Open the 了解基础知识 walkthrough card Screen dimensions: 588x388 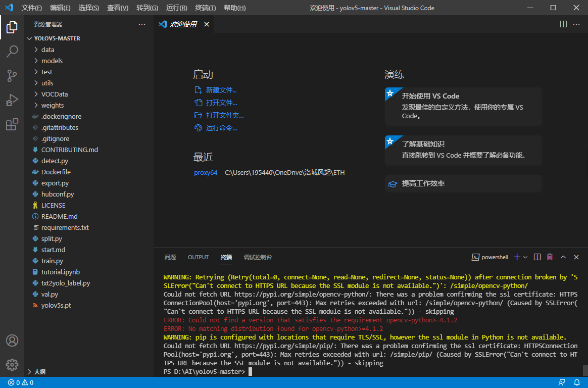click(x=463, y=150)
